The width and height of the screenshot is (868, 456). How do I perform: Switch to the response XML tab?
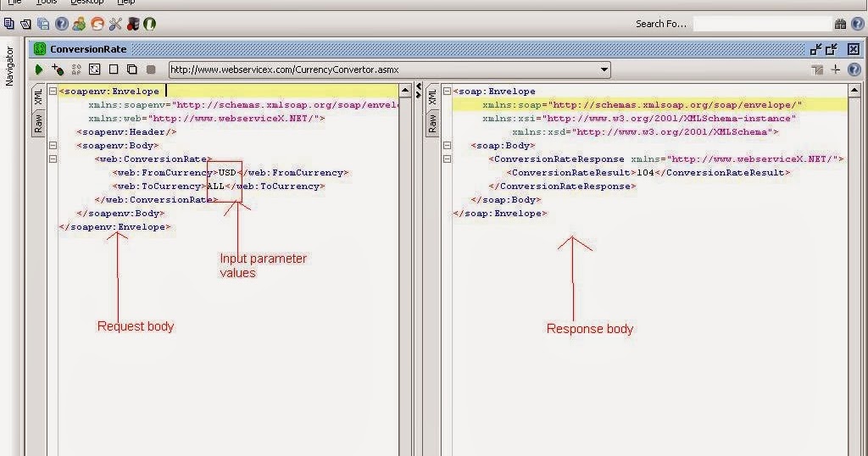click(x=432, y=97)
